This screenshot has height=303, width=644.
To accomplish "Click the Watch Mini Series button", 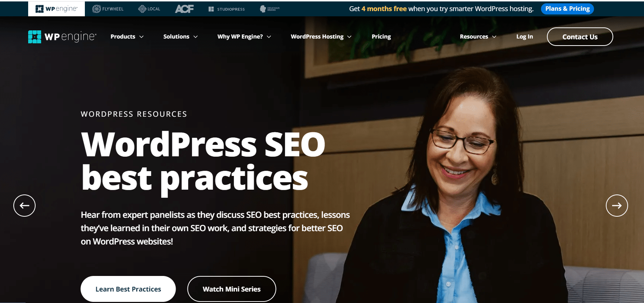I will [232, 289].
